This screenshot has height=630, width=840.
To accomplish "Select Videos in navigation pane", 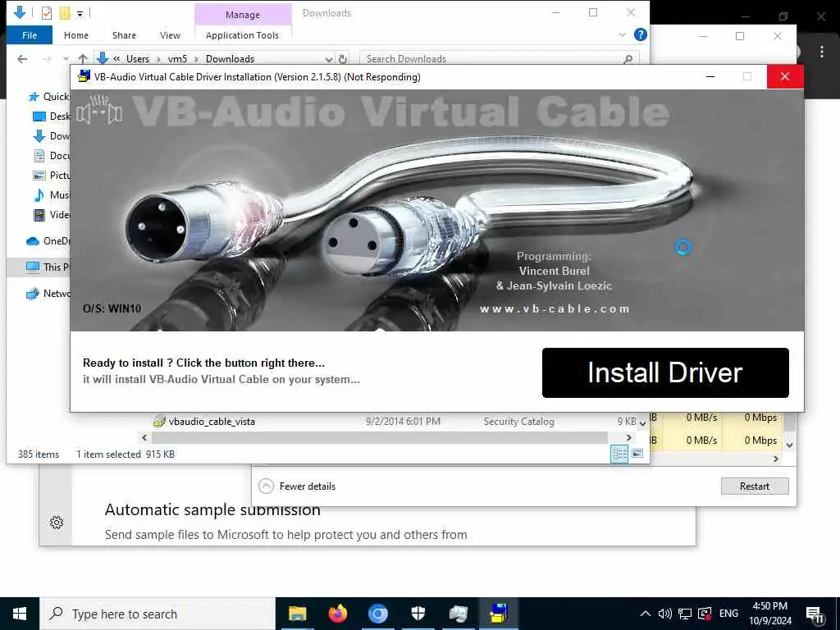I will tap(52, 215).
